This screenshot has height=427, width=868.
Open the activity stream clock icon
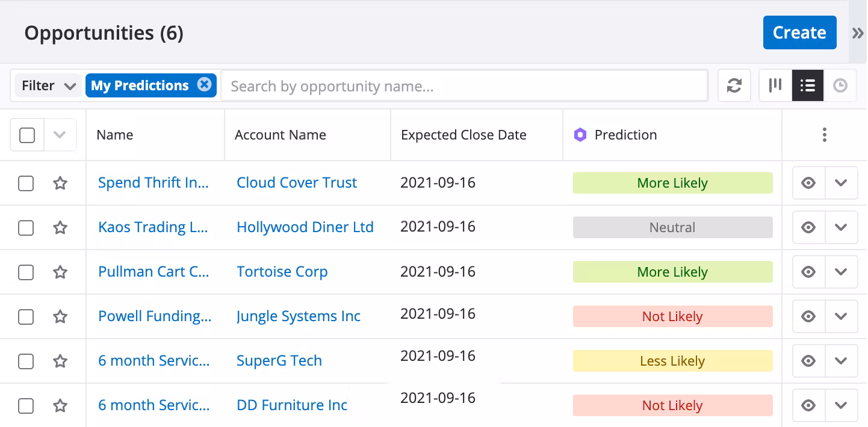click(x=840, y=85)
